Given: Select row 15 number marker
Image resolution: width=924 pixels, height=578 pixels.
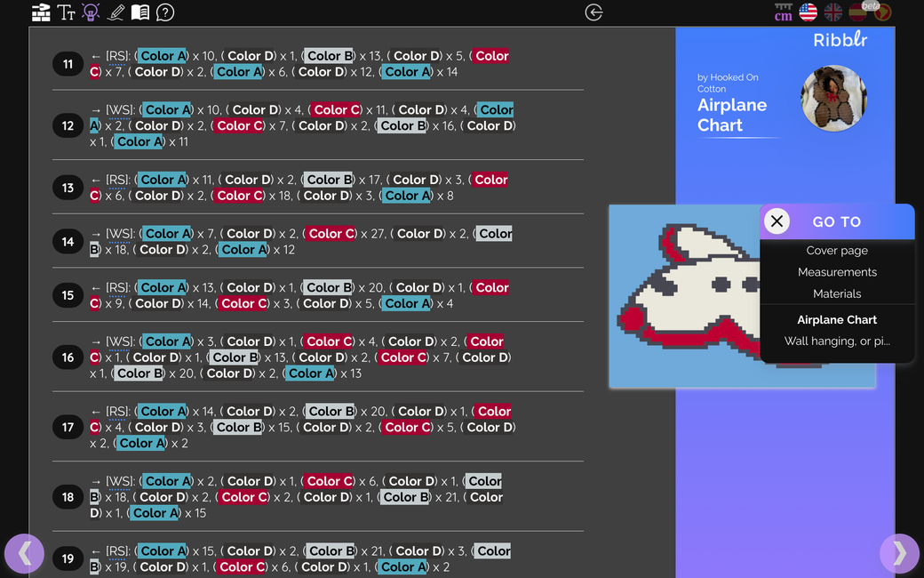Looking at the screenshot, I should (x=68, y=295).
